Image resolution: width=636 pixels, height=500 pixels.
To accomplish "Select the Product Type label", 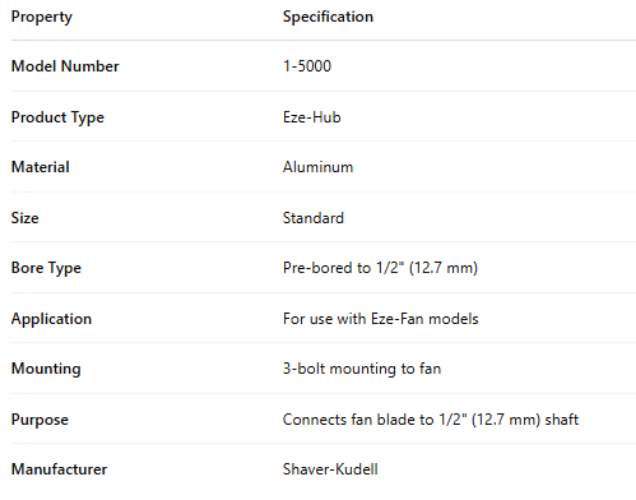I will [57, 117].
